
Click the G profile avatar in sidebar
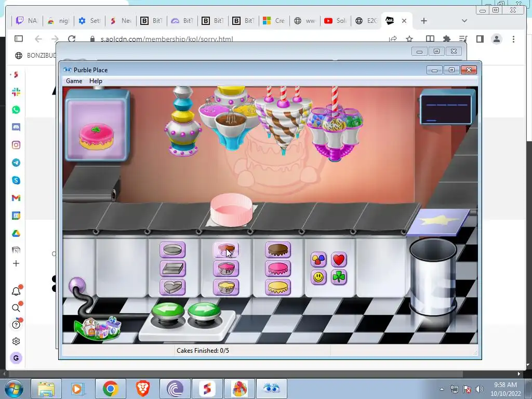click(x=16, y=358)
